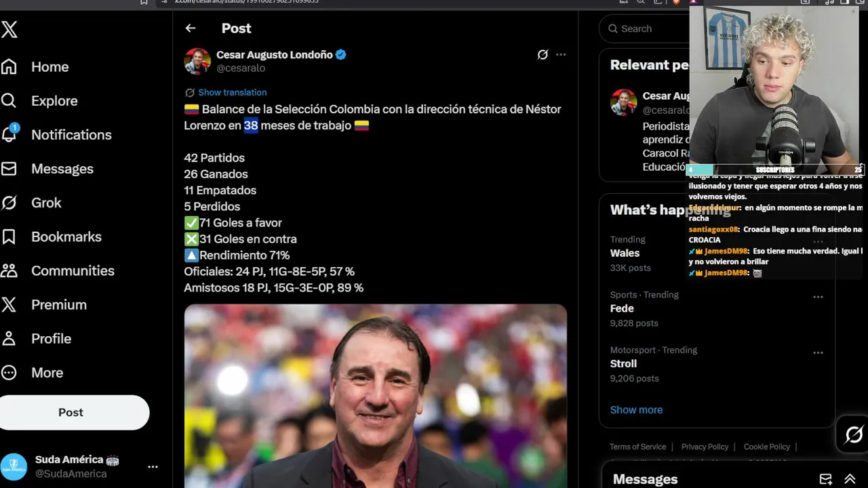Open the post's three-dot more menu
Image resolution: width=868 pixels, height=488 pixels.
click(561, 55)
